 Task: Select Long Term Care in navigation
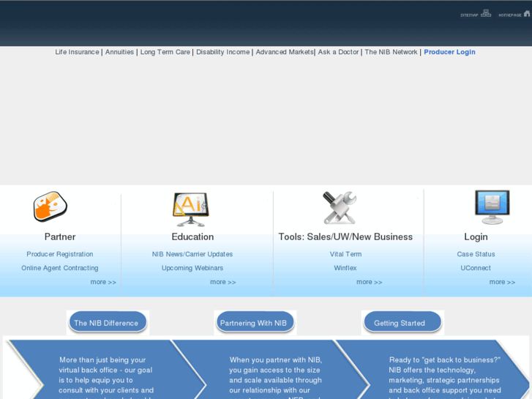pyautogui.click(x=165, y=52)
